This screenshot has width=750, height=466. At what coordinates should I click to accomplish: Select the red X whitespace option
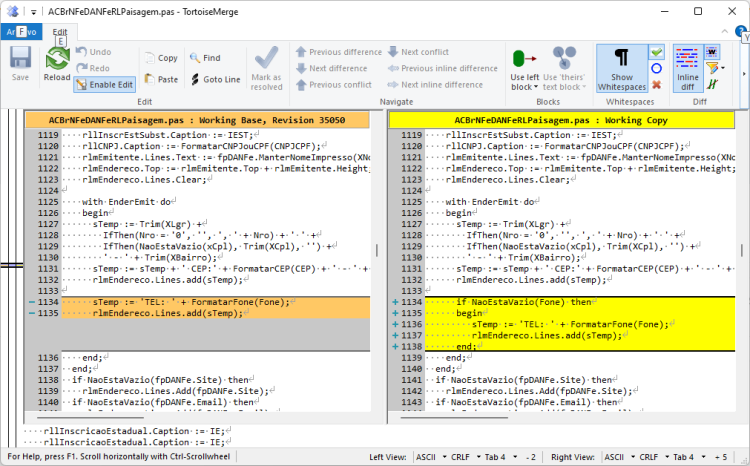point(657,84)
